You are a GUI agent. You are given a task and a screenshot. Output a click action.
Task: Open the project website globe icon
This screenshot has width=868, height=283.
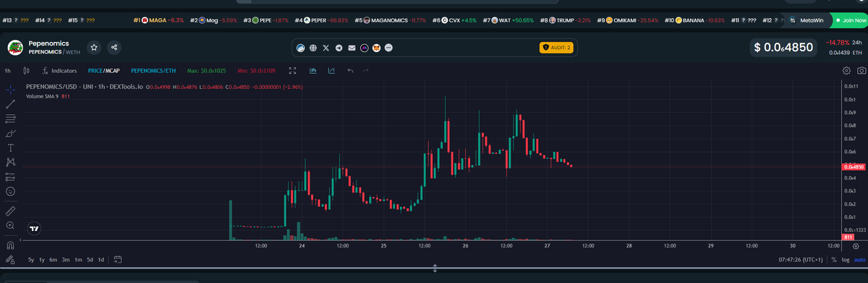point(312,48)
